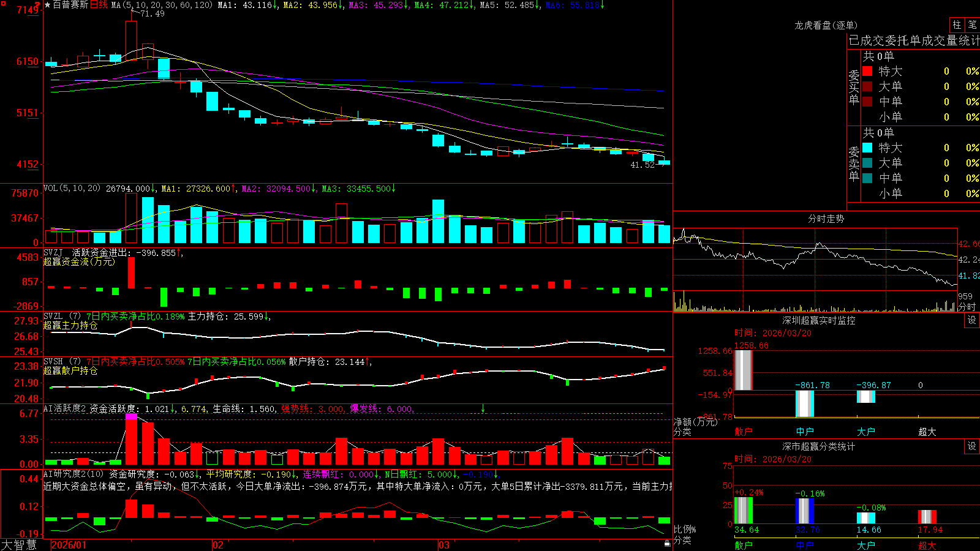Click the green 散户 bar labeled +0.24%
Screen dimensions: 980x551
743,510
